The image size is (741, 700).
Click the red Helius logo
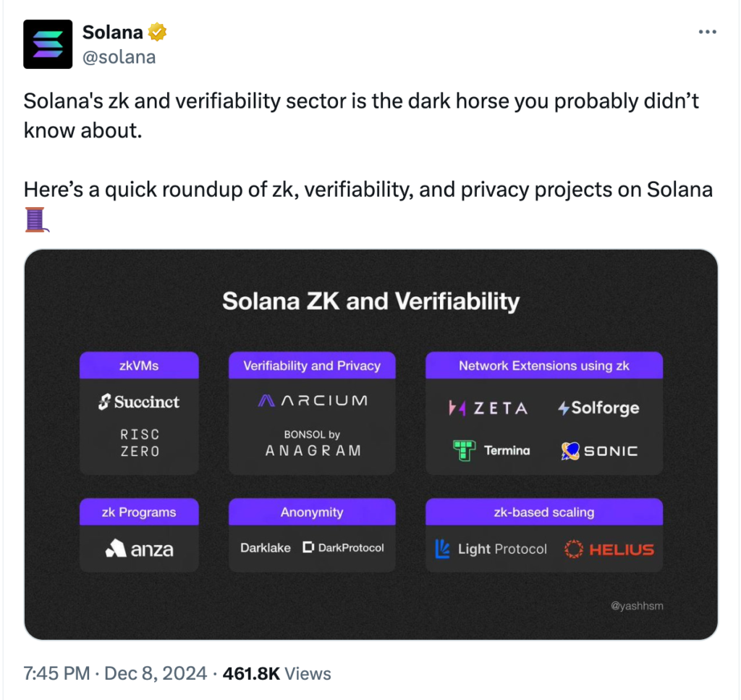[x=609, y=549]
